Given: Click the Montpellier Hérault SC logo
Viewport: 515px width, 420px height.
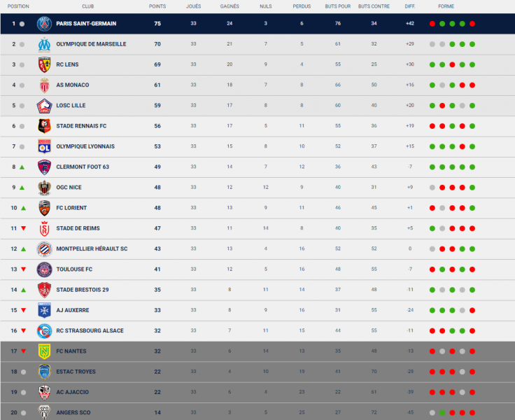Looking at the screenshot, I should coord(45,249).
